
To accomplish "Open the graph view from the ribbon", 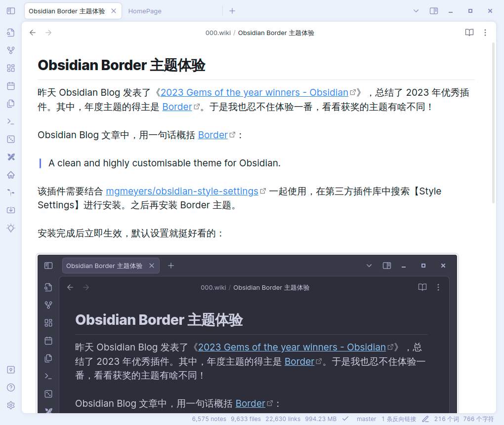I will 10,50.
